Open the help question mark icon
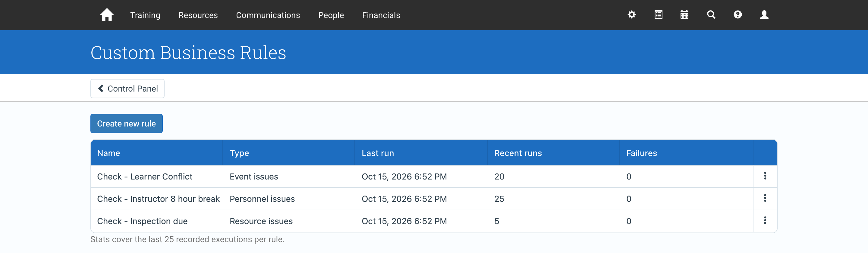Screen dimensions: 868x253 (737, 14)
